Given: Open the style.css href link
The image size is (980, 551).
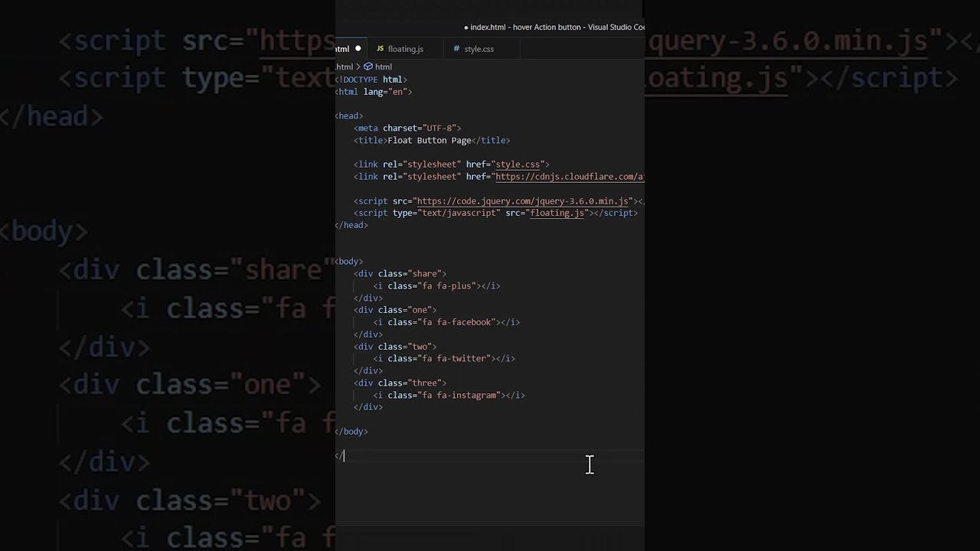Looking at the screenshot, I should pos(518,165).
